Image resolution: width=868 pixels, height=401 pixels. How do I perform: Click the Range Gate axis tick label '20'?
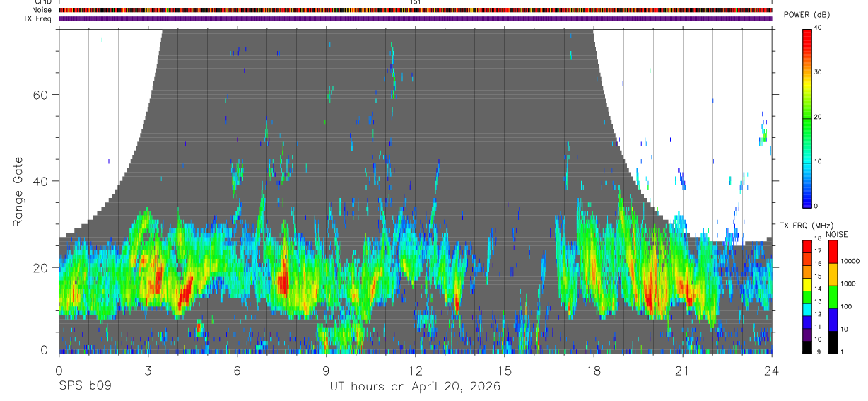tap(40, 267)
